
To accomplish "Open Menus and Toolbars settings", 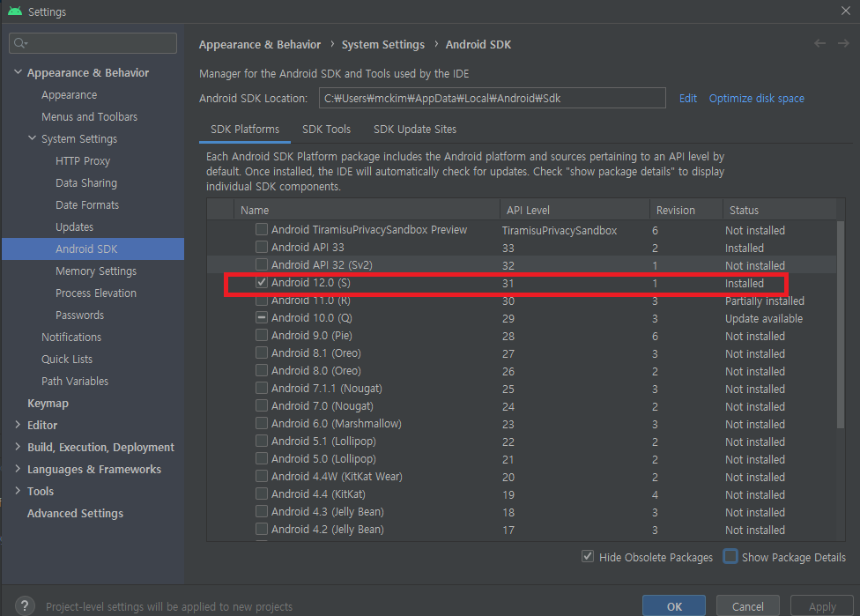I will pos(89,117).
